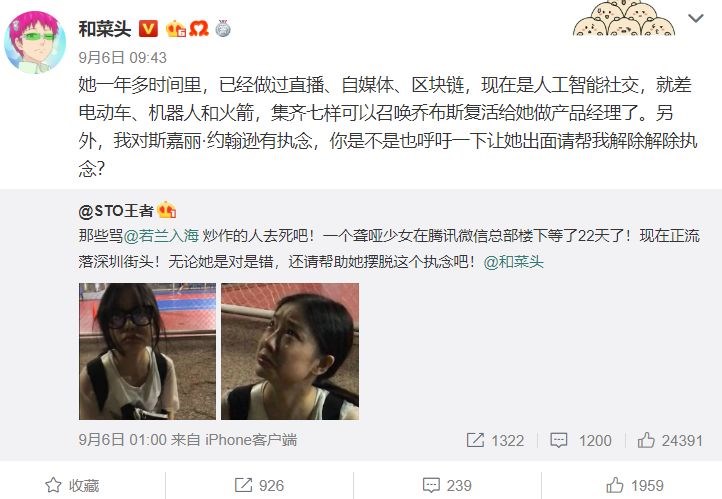
Task: Like the original post with 24391 likes
Action: pyautogui.click(x=670, y=440)
